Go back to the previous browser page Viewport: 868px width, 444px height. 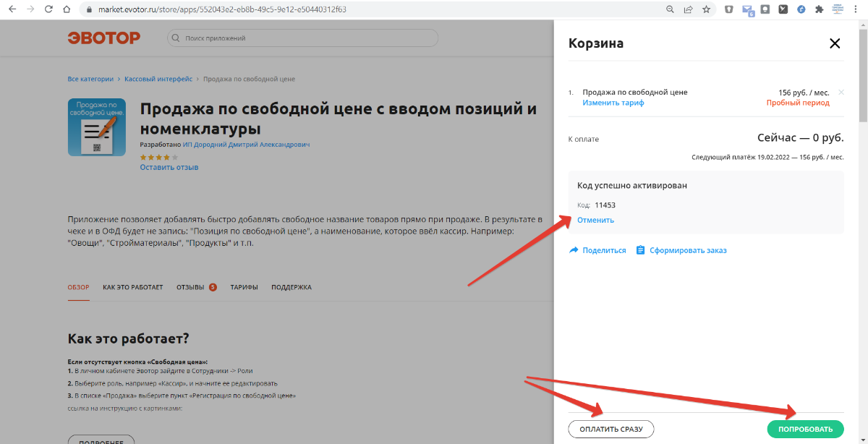12,10
